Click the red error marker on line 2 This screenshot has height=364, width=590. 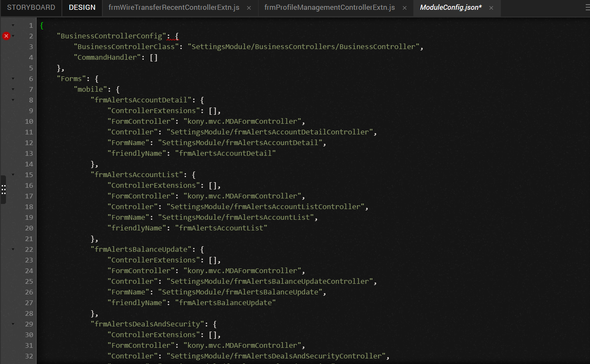[6, 36]
